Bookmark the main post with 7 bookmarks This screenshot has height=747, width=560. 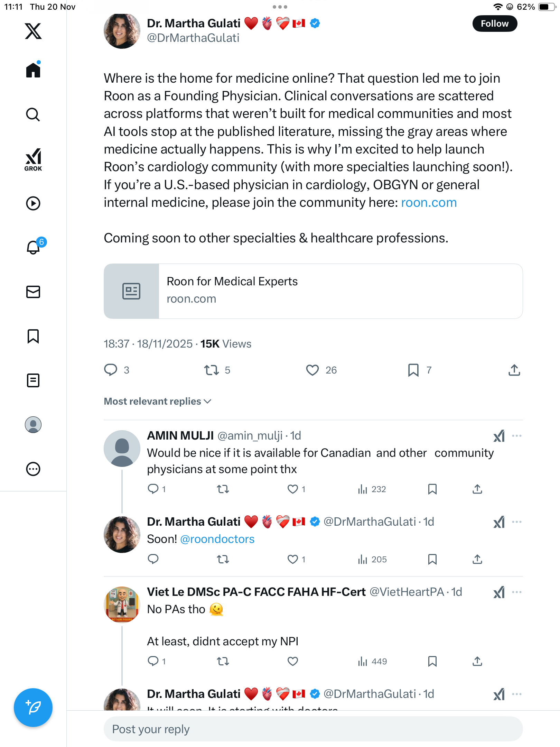tap(413, 370)
